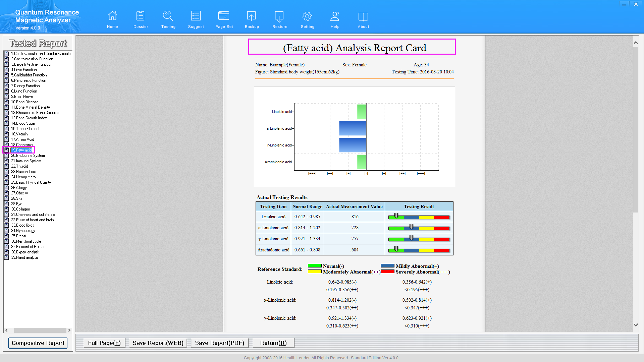
Task: Select 32.Pulse of heart and brain
Action: click(32, 220)
